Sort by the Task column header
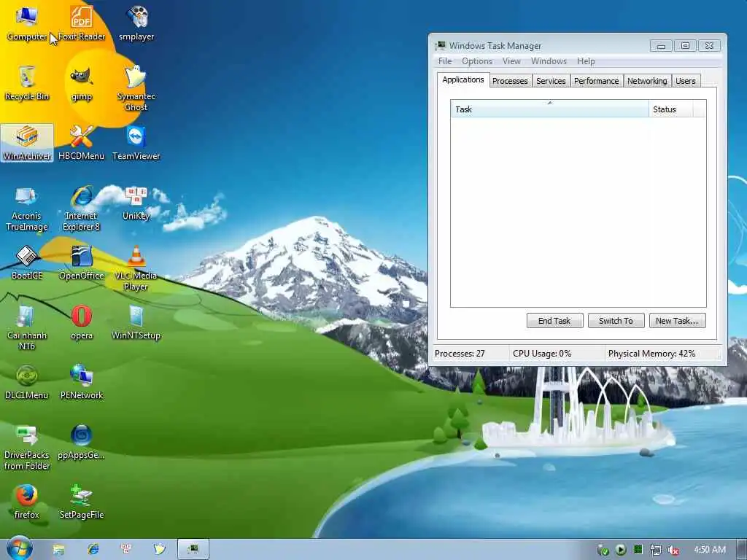The image size is (747, 560). [x=550, y=109]
